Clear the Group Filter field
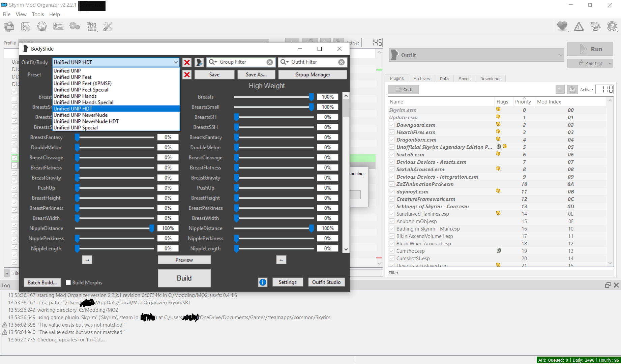Viewport: 621px width, 364px height. pyautogui.click(x=270, y=62)
